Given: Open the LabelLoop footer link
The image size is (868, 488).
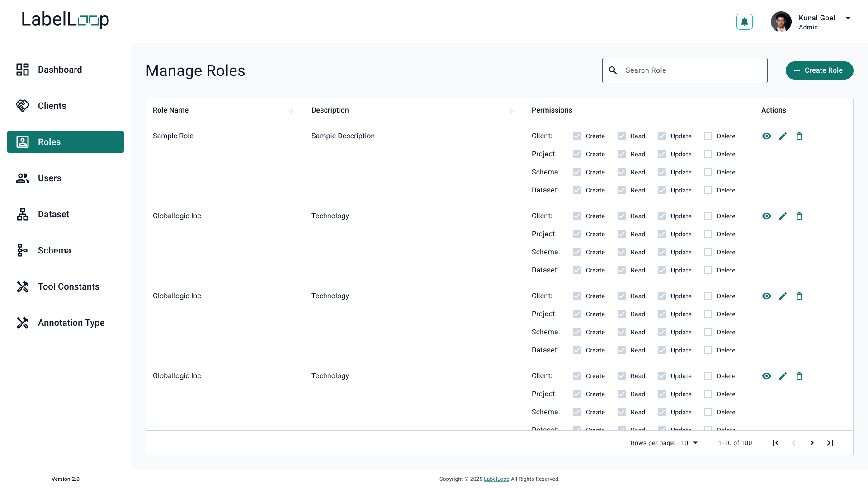Looking at the screenshot, I should click(x=496, y=479).
